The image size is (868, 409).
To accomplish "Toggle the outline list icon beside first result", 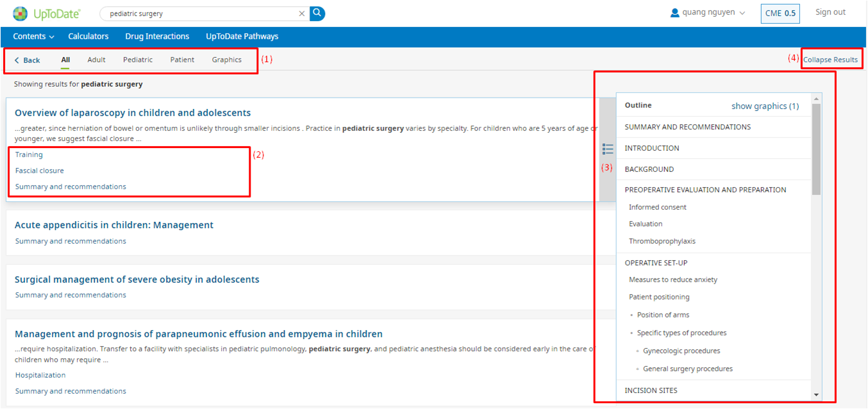I will click(x=608, y=149).
